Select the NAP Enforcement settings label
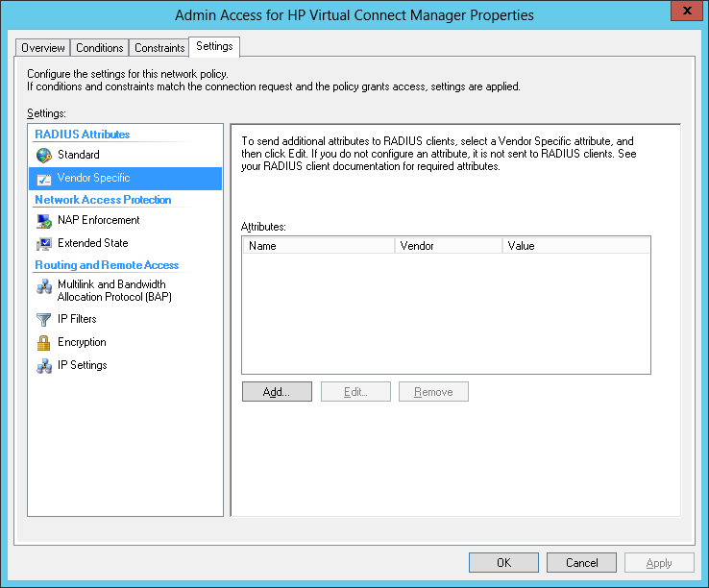The height and width of the screenshot is (588, 709). 98,220
